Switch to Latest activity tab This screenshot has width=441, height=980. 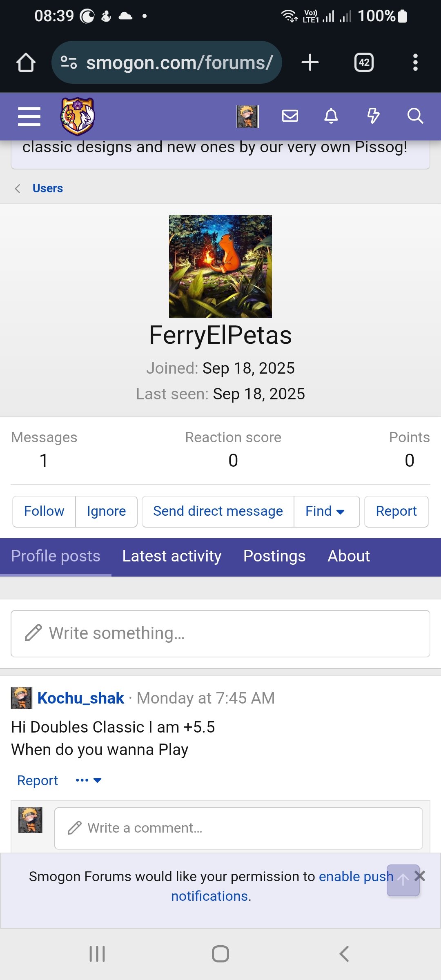[x=171, y=556]
